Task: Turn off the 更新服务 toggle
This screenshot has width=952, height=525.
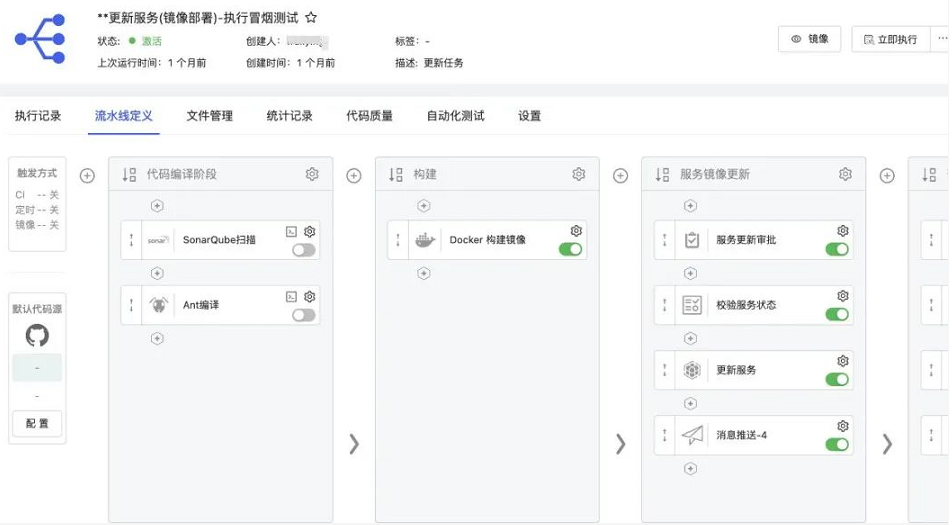Action: tap(837, 380)
